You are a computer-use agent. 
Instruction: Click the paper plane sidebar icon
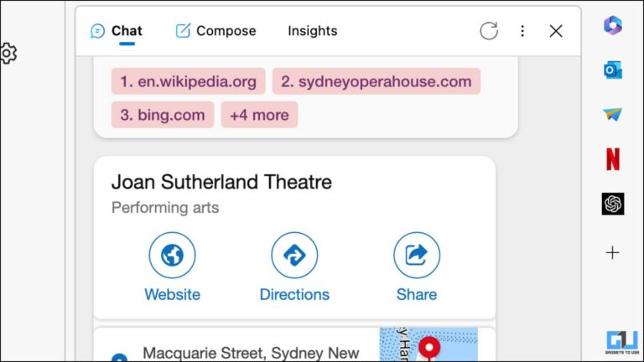pos(613,114)
